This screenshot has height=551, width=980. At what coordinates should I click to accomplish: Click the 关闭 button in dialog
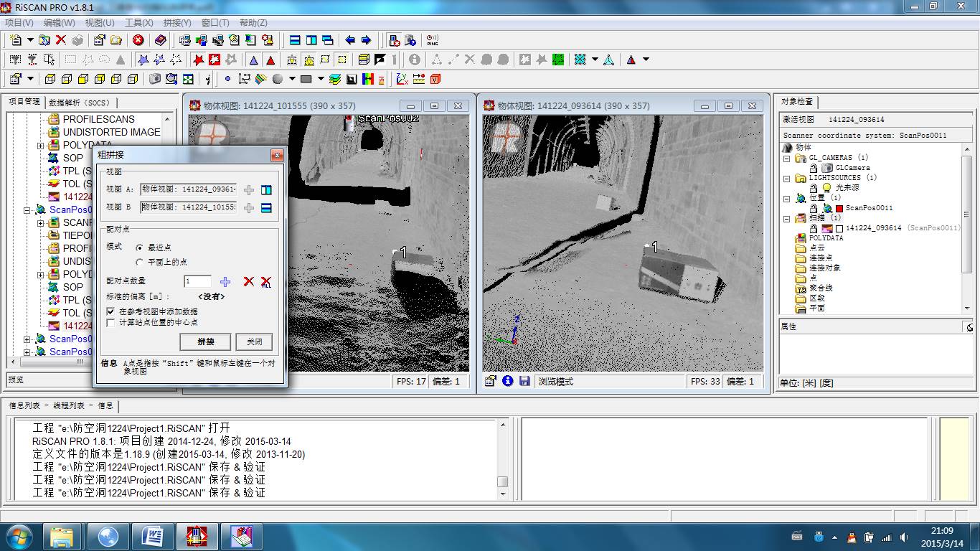[x=254, y=342]
